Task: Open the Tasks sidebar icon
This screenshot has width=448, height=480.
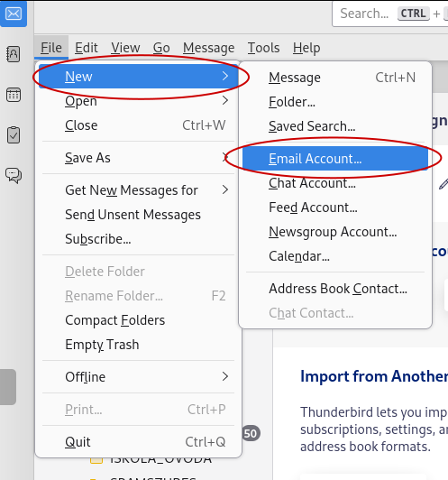Action: tap(14, 135)
